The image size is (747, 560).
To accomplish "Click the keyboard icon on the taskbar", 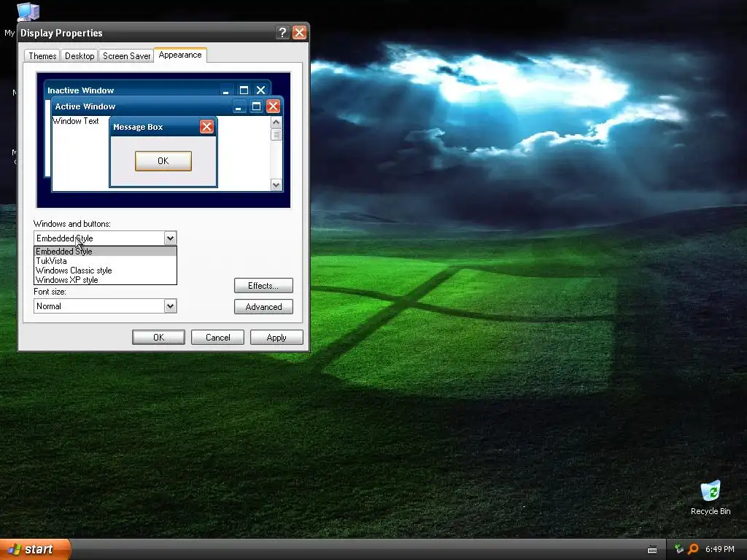I will 652,550.
